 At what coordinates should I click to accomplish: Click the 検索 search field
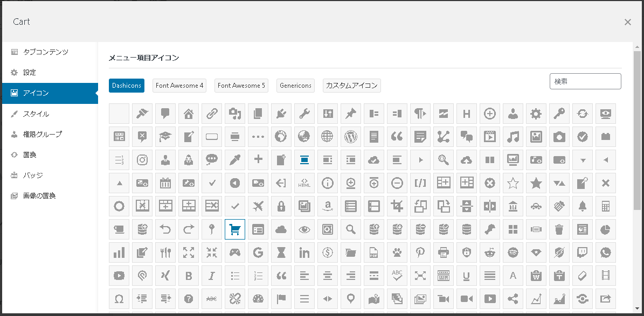[x=585, y=81]
